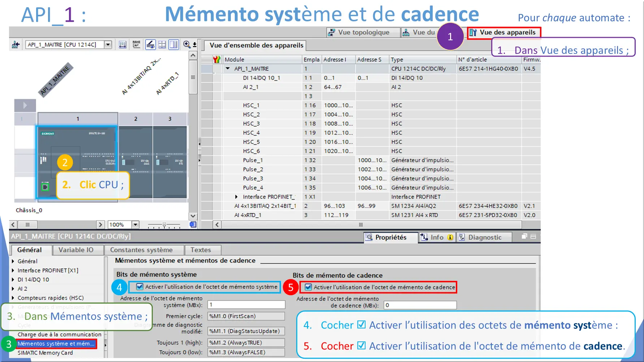Click the %M1.3 (AlwaysFALSE) field
This screenshot has height=362, width=644.
(246, 352)
